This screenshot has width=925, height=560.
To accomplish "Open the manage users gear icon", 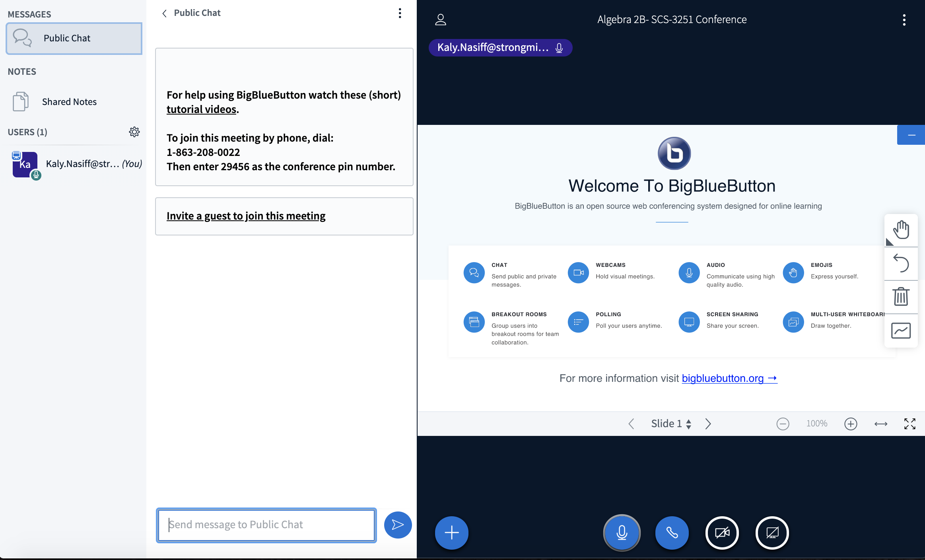I will [134, 132].
